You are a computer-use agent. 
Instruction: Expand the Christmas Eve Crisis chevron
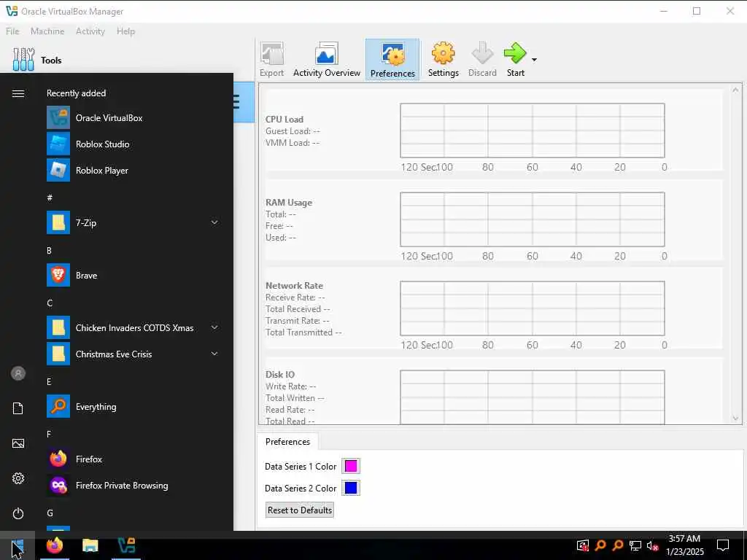coord(214,354)
